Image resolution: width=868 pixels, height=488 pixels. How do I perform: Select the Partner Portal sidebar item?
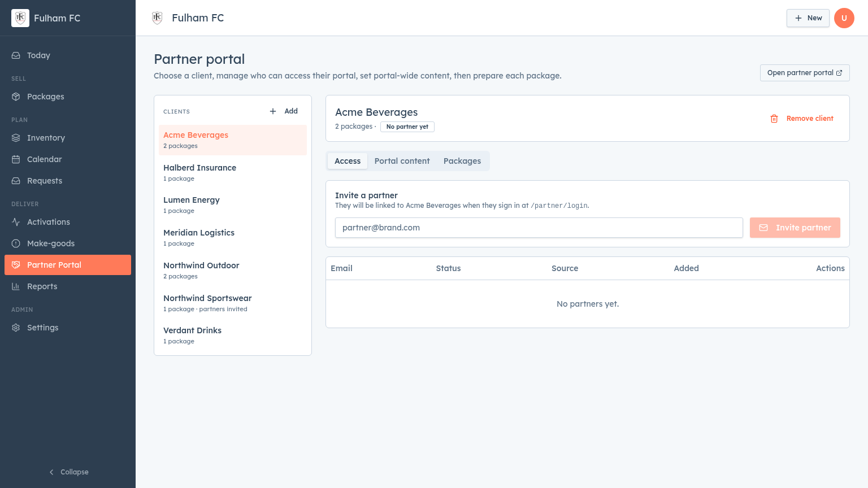[68, 265]
